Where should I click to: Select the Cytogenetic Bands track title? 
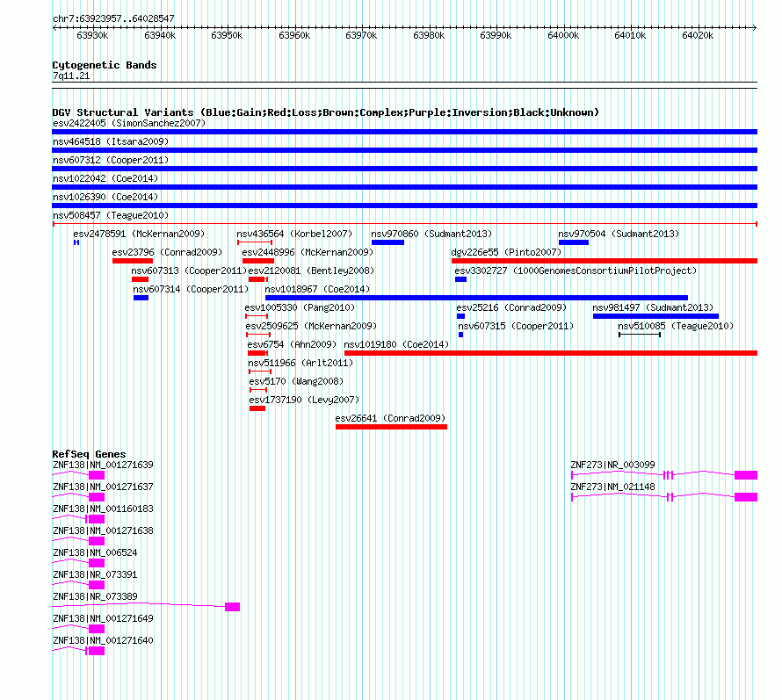(x=105, y=65)
